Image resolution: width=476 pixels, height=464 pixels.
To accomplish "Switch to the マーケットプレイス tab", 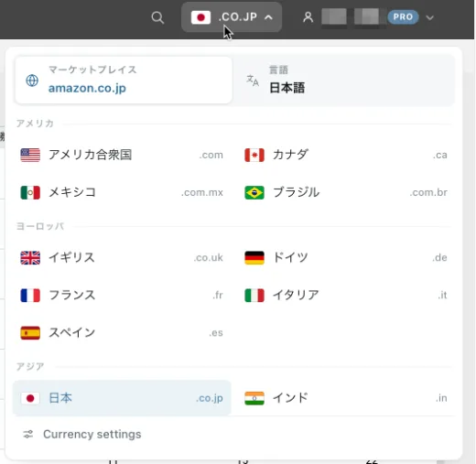I will pyautogui.click(x=124, y=81).
